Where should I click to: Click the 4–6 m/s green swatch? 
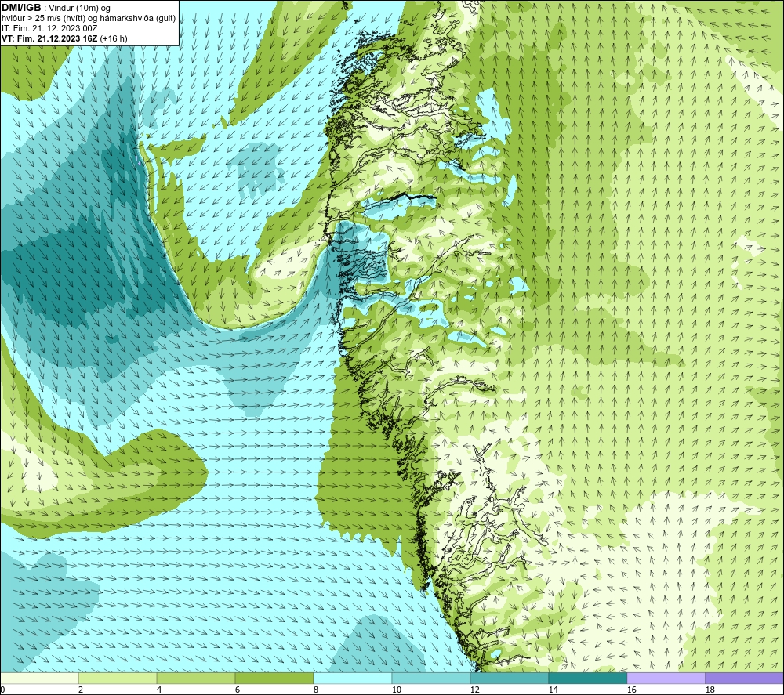[196, 679]
